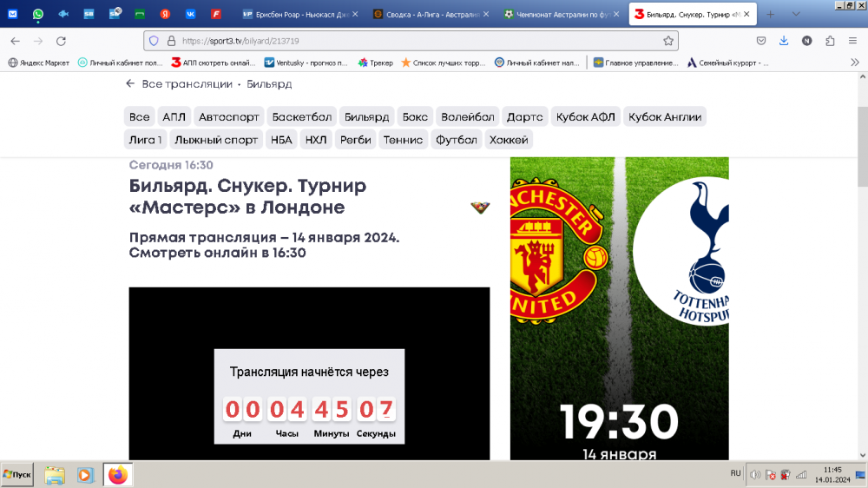Open Manchester United vs Tottenham match banner
Viewport: 868px width, 488px height.
[619, 308]
